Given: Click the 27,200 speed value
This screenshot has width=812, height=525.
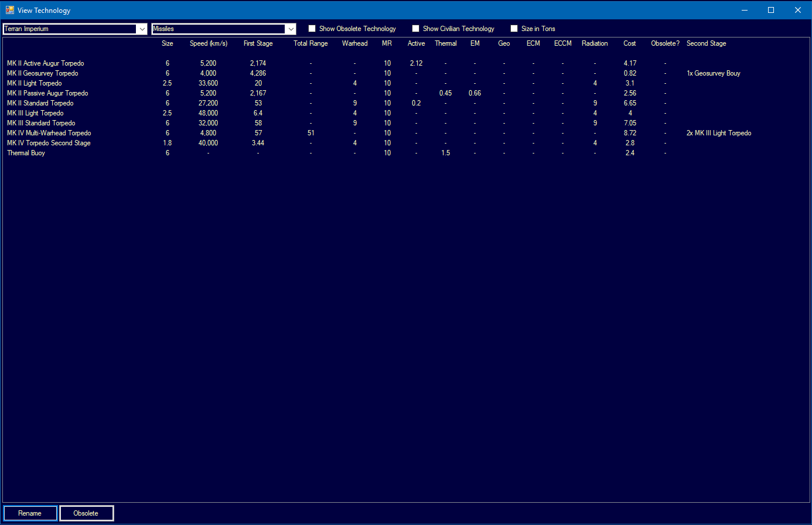Looking at the screenshot, I should click(209, 103).
